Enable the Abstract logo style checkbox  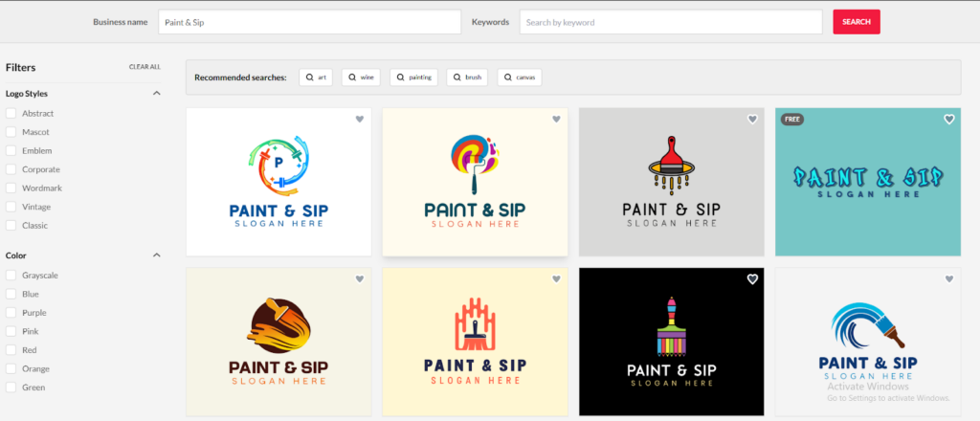point(11,113)
